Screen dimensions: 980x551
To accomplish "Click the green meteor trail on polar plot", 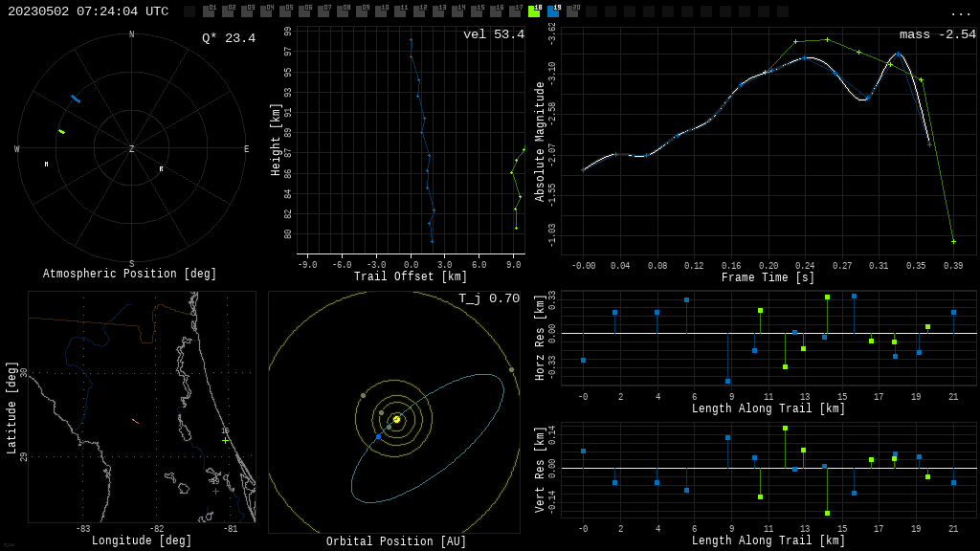I will click(x=61, y=131).
